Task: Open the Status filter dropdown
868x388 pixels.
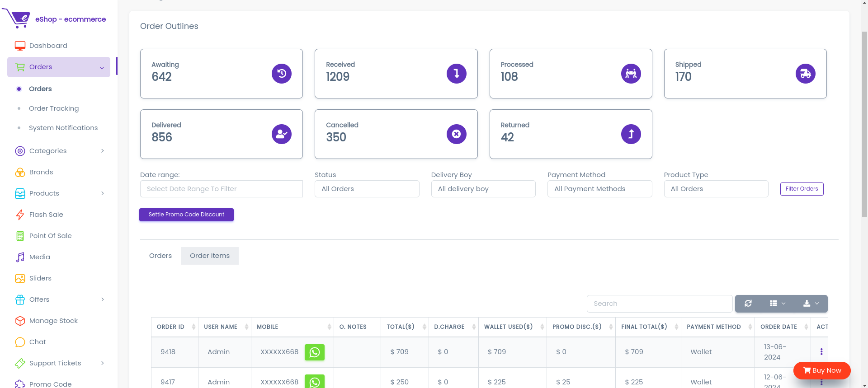Action: click(367, 189)
